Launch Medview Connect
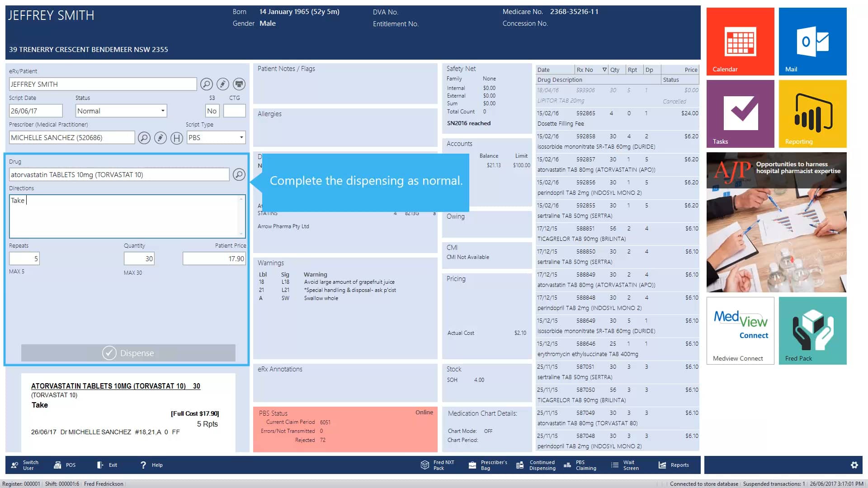Screen dimensions: 868x488 point(740,330)
